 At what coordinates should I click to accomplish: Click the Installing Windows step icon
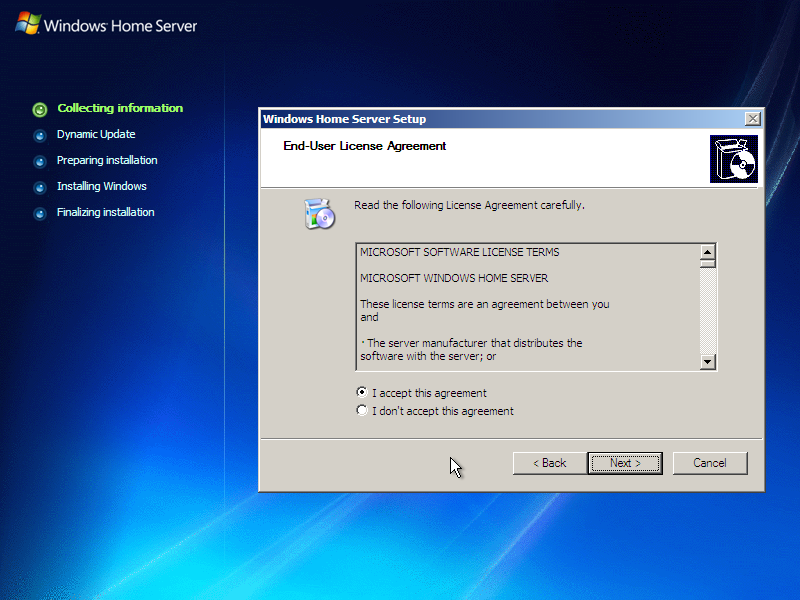[x=40, y=186]
